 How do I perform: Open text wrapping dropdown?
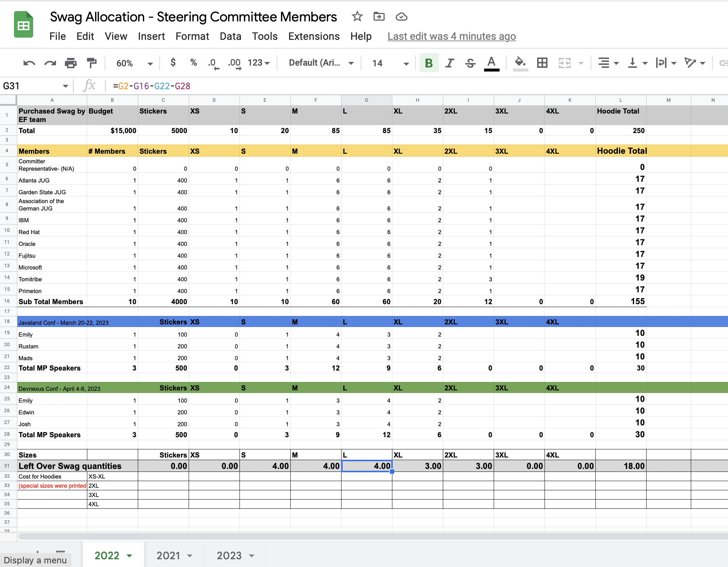click(666, 63)
